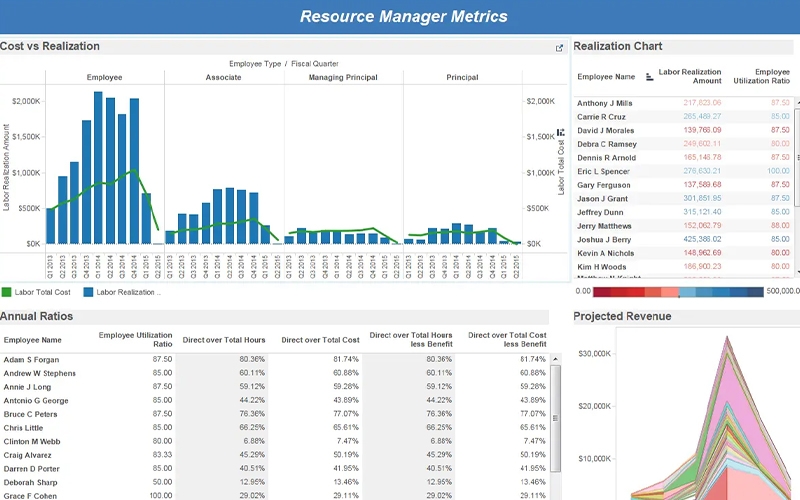Screen dimensions: 800x500
Task: Click sort icon on Labor Total Cost axis
Action: 561,132
